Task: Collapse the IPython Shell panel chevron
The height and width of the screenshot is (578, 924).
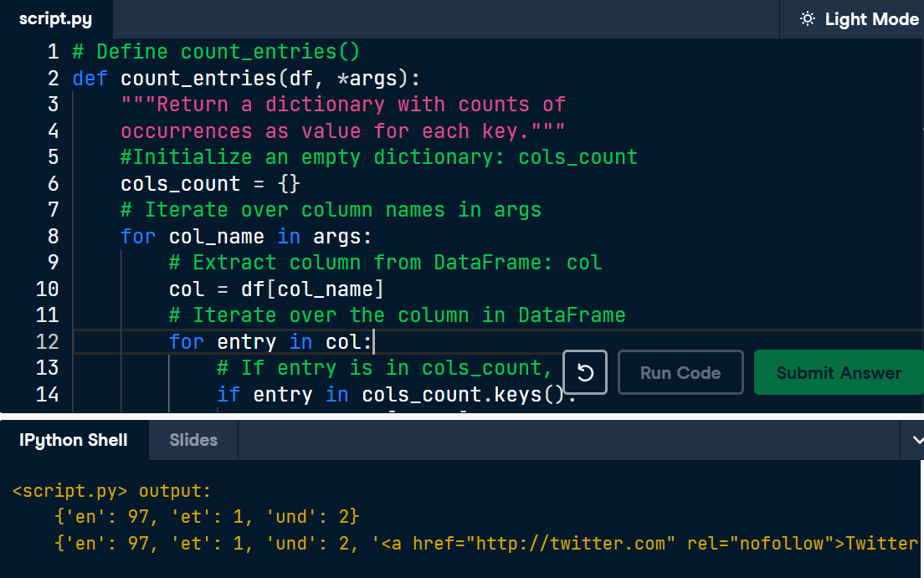Action: (x=917, y=440)
